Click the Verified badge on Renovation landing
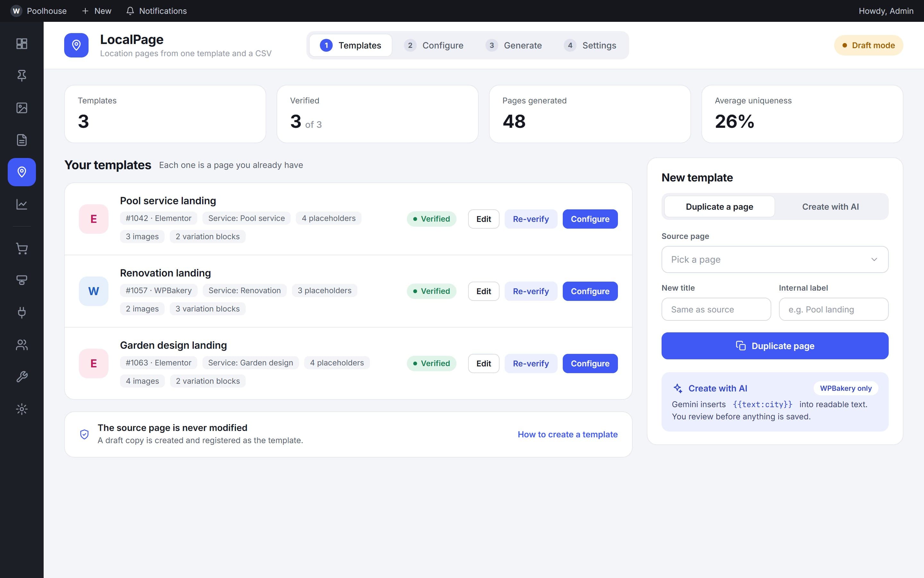Image resolution: width=924 pixels, height=578 pixels. (432, 291)
